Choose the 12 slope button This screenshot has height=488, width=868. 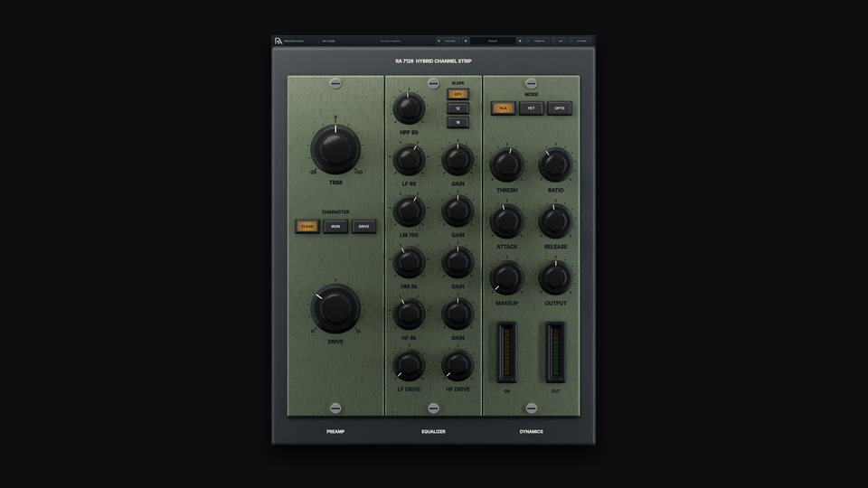click(x=458, y=108)
